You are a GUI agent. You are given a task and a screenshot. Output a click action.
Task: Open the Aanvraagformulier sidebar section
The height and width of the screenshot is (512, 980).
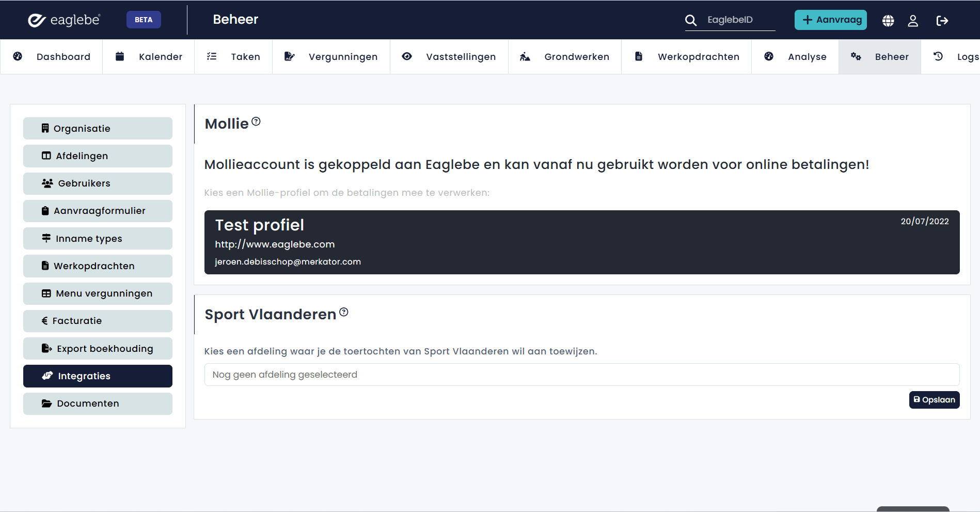point(98,211)
